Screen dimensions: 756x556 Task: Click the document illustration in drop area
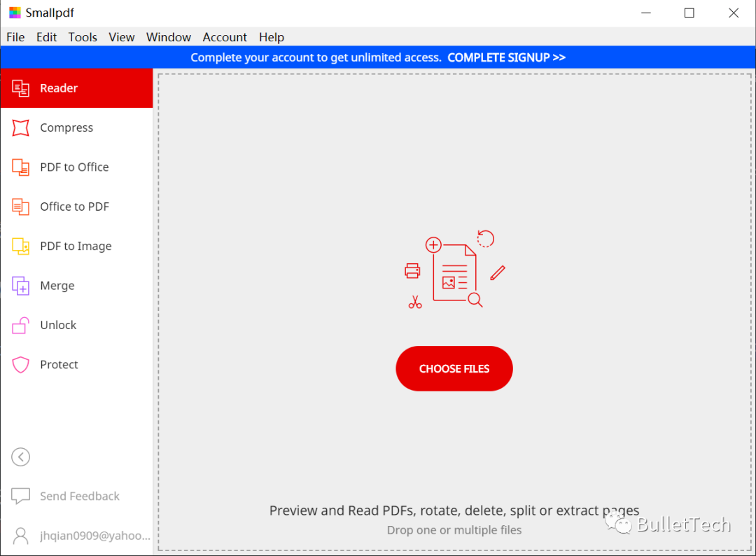(x=455, y=269)
